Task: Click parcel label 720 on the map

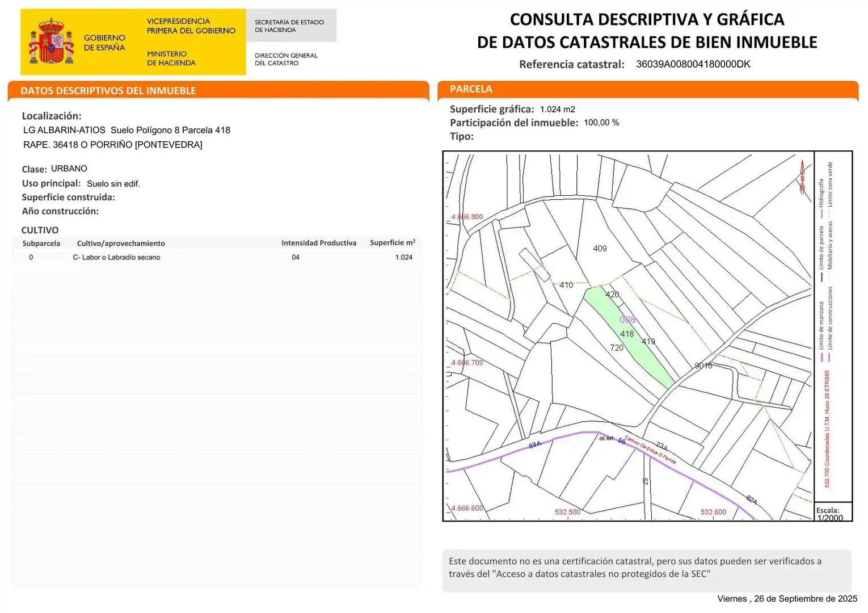Action: click(617, 348)
